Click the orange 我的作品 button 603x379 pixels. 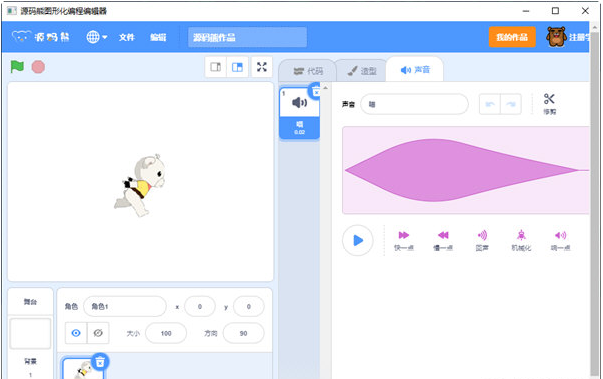click(512, 37)
